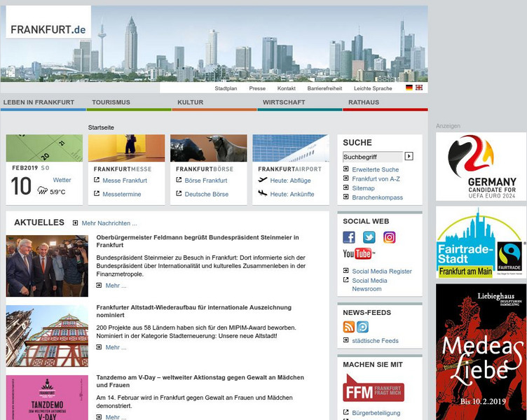Click the Medeas Liebe Liebieghaus banner
Screen dimensions: 527x420
[x=481, y=352]
